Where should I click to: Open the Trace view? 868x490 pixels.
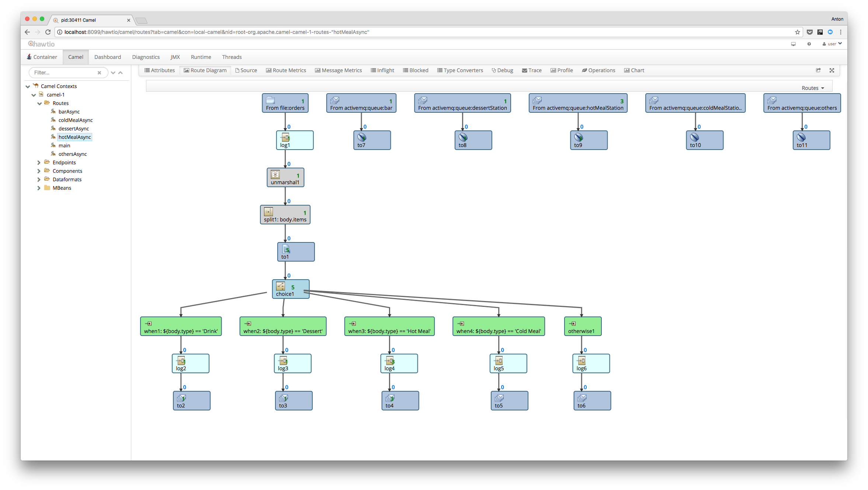click(x=532, y=70)
